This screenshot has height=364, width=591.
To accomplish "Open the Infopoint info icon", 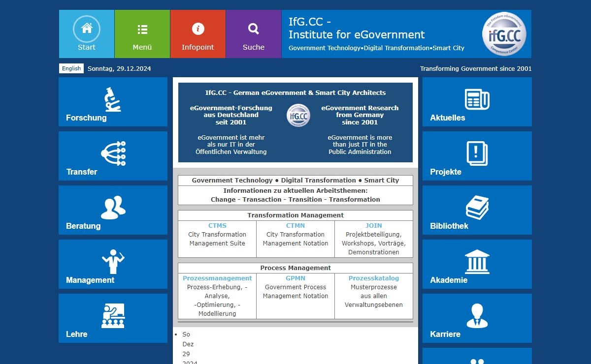I will pos(198,29).
